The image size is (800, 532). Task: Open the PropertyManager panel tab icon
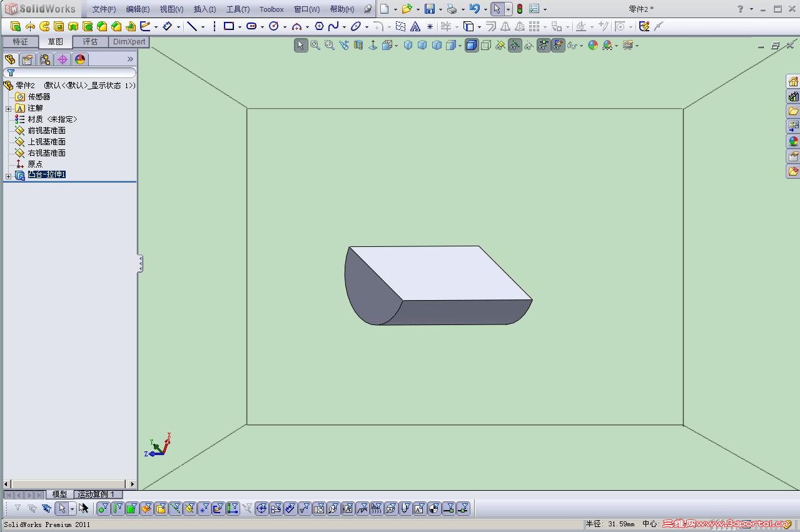27,59
